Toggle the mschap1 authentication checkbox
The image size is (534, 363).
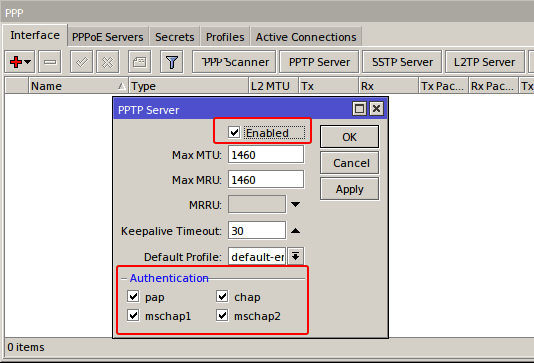click(x=133, y=316)
